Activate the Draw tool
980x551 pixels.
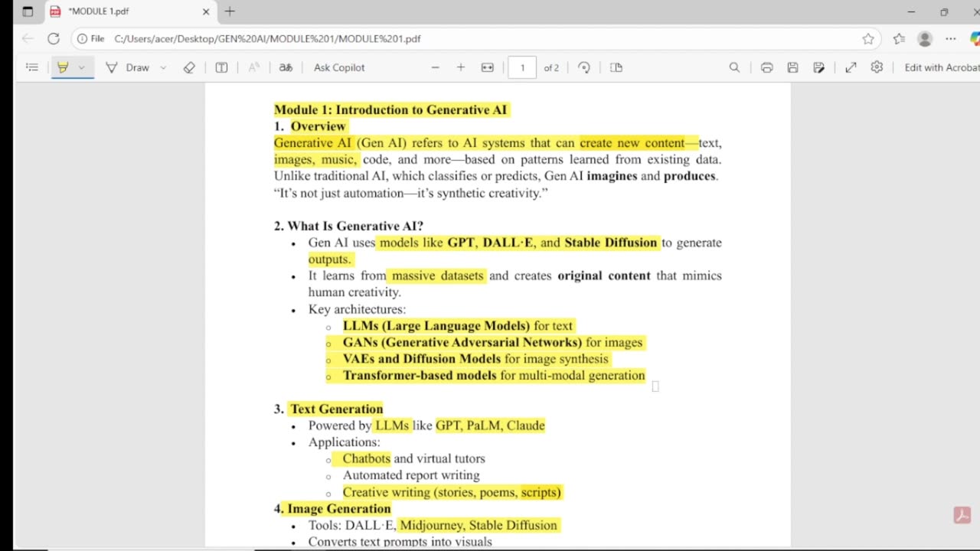point(128,67)
